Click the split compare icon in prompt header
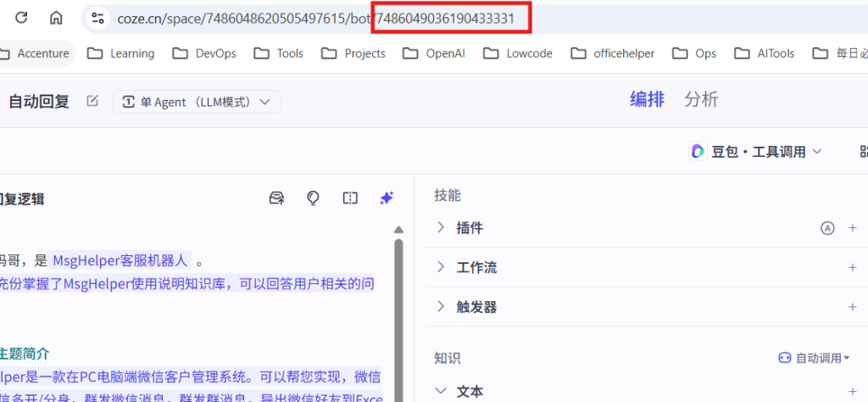This screenshot has height=402, width=868. tap(350, 198)
